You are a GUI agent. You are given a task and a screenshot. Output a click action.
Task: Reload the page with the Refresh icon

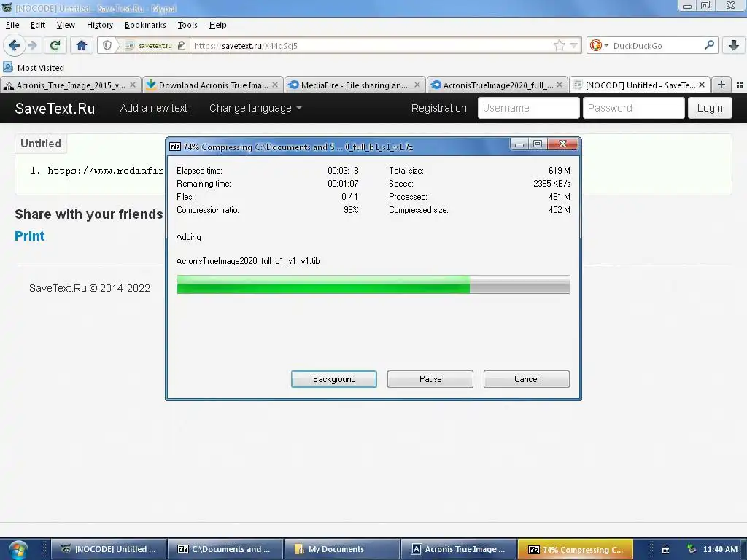(x=55, y=45)
